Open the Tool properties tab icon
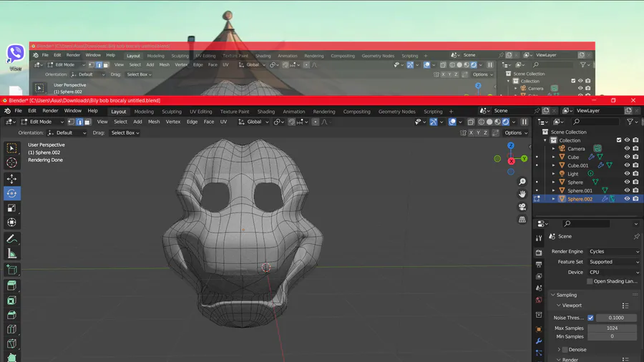Viewport: 644px width, 362px height. pyautogui.click(x=539, y=238)
